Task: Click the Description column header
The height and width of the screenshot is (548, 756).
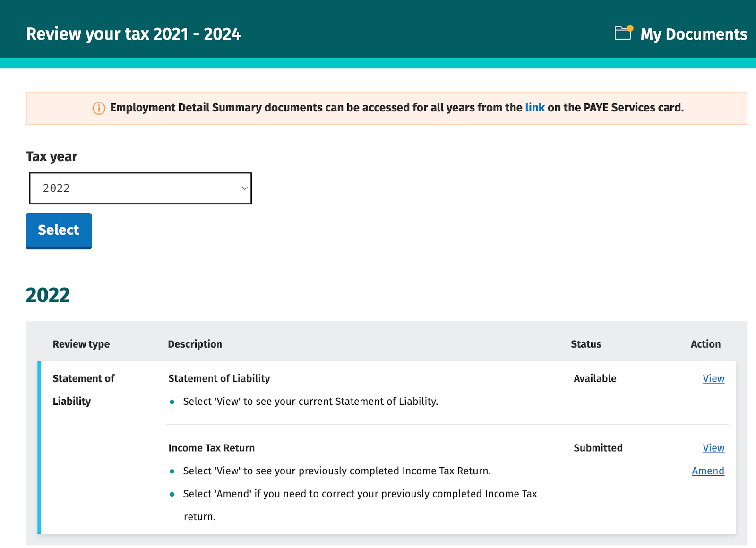Action: click(195, 344)
